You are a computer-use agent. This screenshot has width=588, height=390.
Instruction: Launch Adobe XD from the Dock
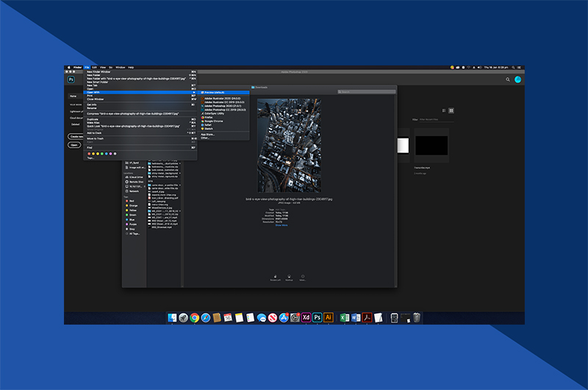(x=306, y=318)
